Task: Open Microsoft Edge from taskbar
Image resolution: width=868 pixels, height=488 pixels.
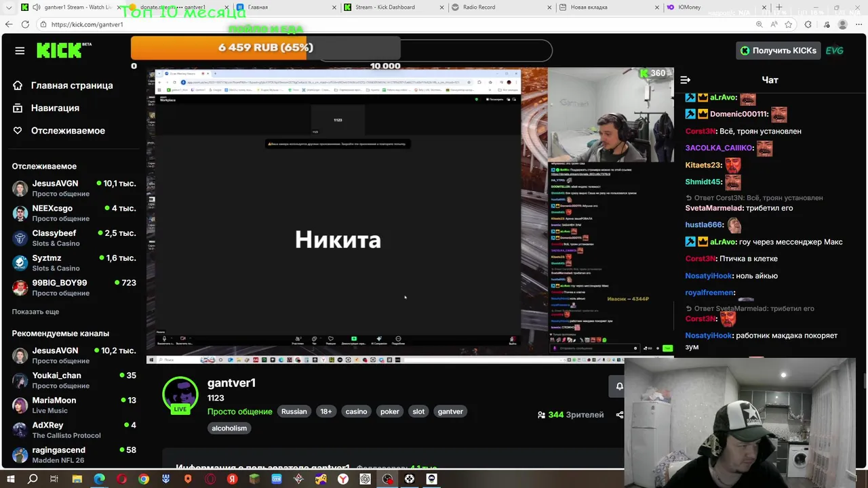Action: 100,479
